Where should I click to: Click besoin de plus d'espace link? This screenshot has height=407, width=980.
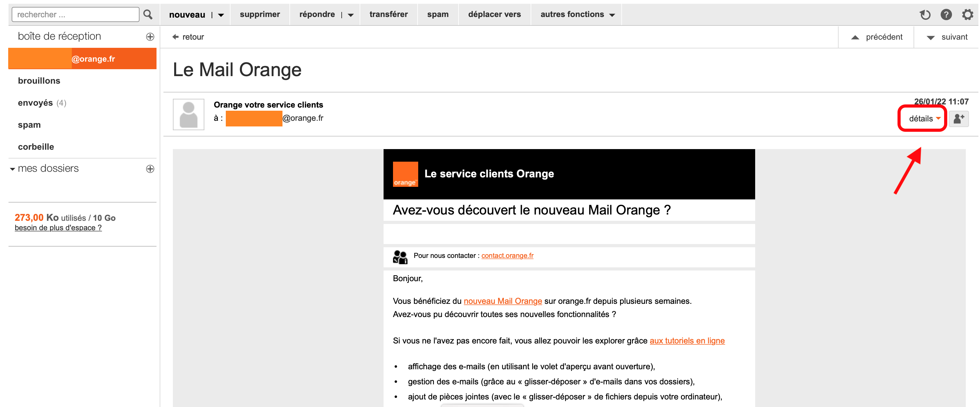tap(58, 228)
